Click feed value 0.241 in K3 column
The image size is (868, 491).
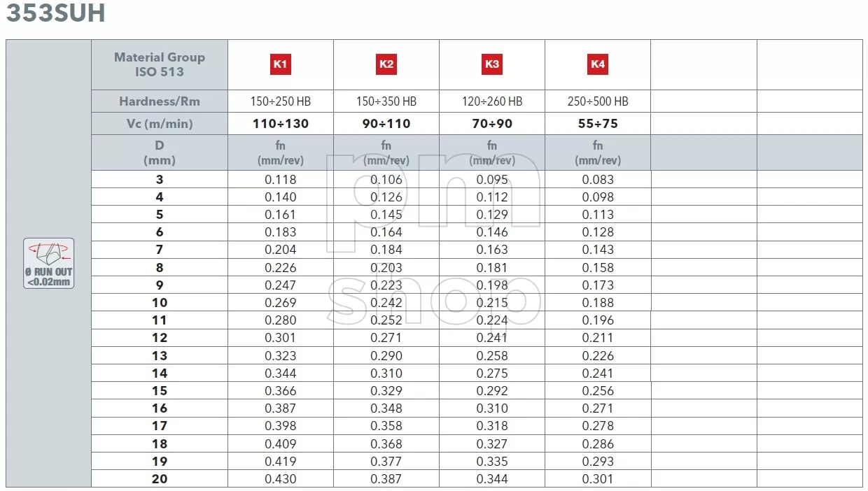(492, 338)
